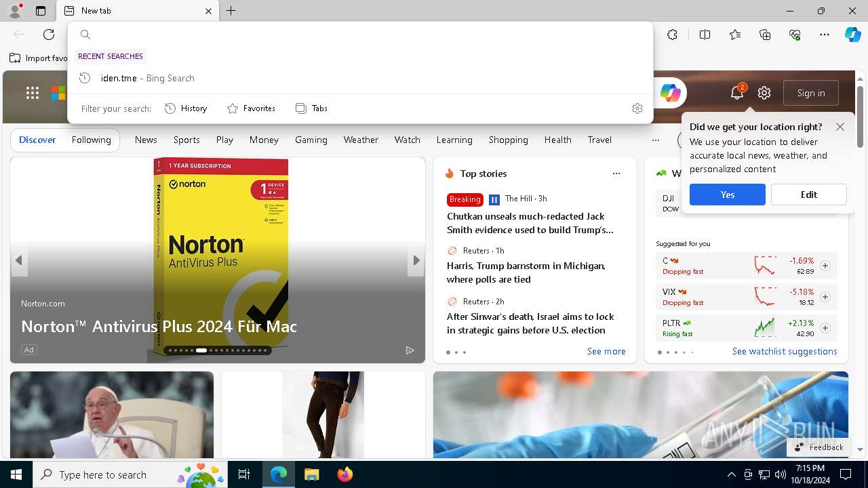
Task: Click the vertical page scrollbar
Action: tap(861, 117)
